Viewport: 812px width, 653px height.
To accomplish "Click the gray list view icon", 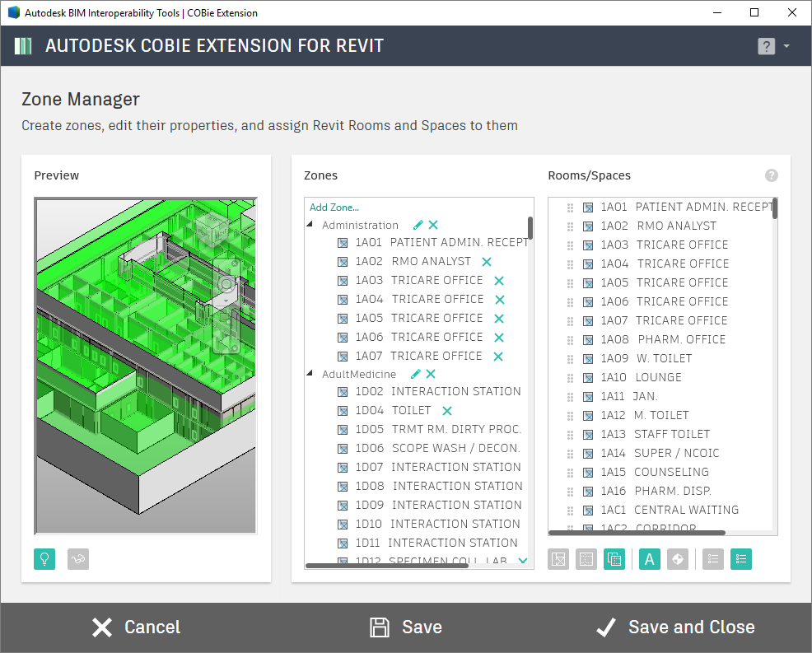I will click(x=712, y=559).
